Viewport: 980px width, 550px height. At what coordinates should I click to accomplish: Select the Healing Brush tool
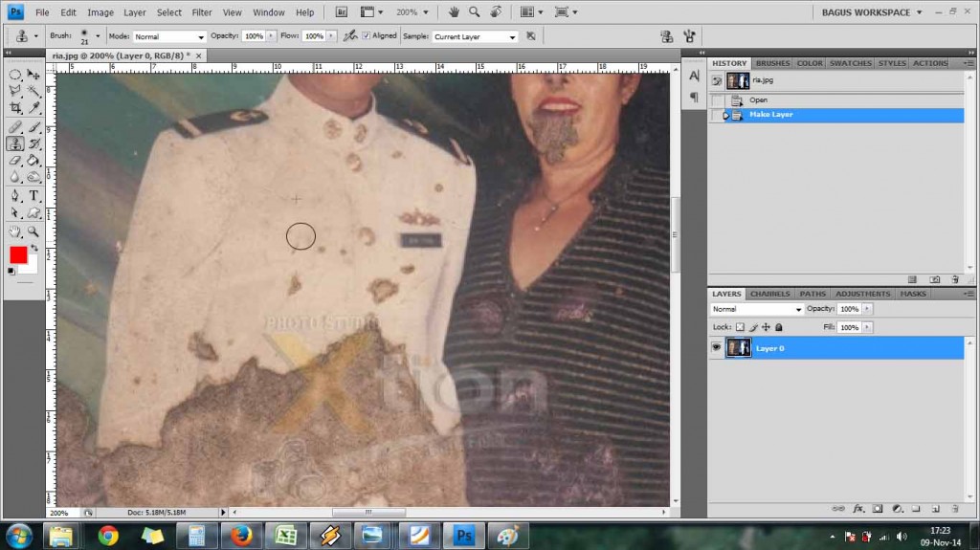pos(15,127)
